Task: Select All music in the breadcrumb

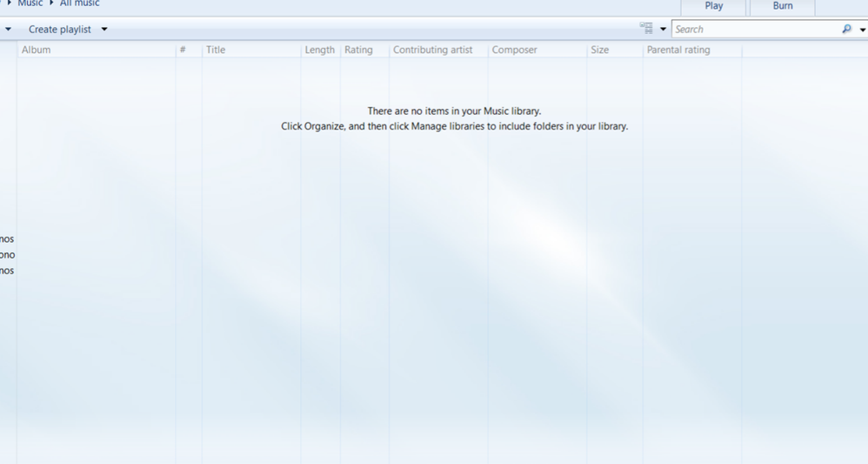Action: (x=80, y=3)
